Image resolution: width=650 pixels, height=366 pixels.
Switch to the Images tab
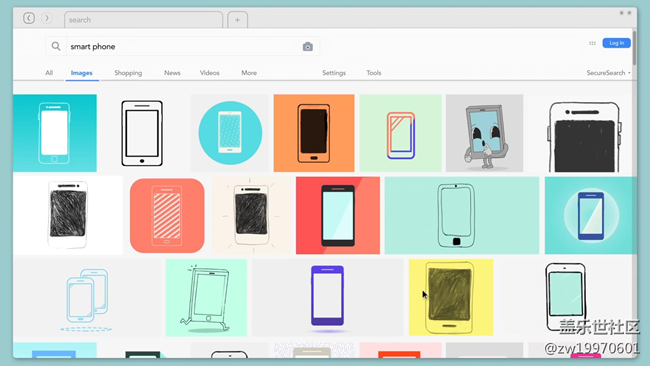point(82,73)
